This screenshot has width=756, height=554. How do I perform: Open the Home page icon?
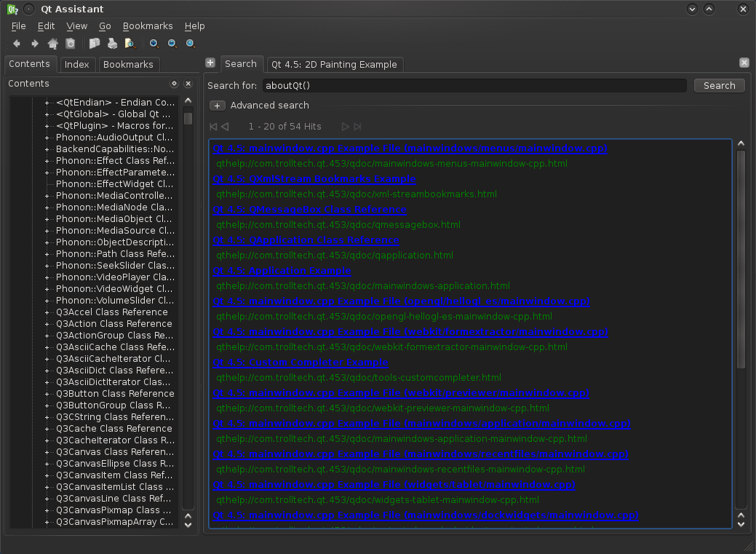click(52, 44)
